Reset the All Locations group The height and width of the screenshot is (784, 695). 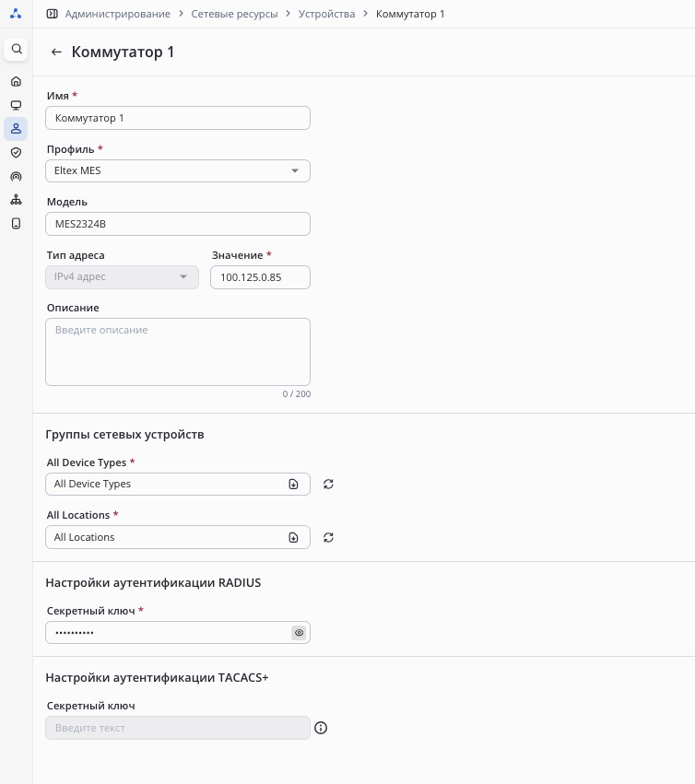point(328,537)
